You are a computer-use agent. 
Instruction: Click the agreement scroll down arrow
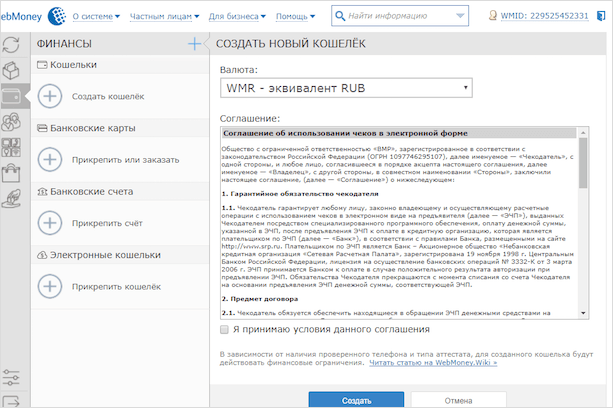pos(583,313)
